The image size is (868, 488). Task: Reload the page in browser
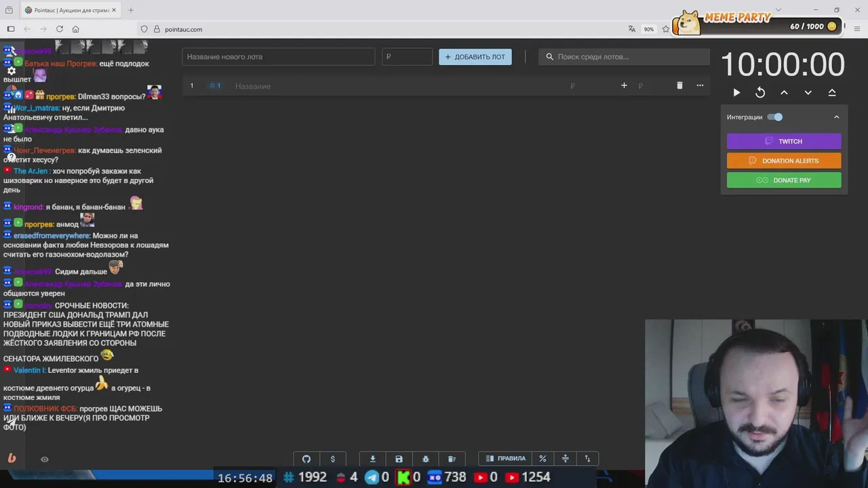coord(60,29)
